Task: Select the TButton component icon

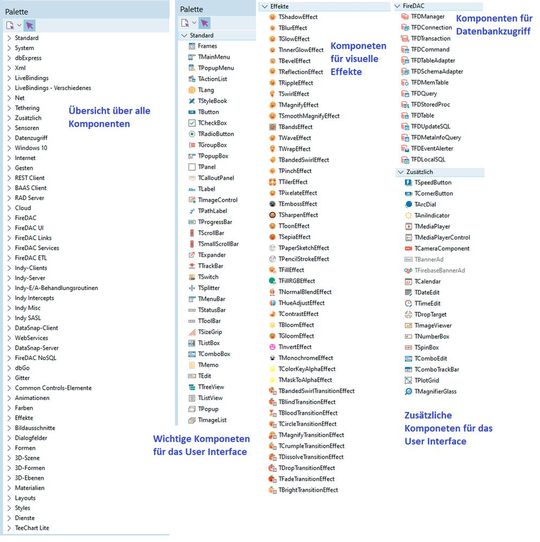Action: pos(192,112)
